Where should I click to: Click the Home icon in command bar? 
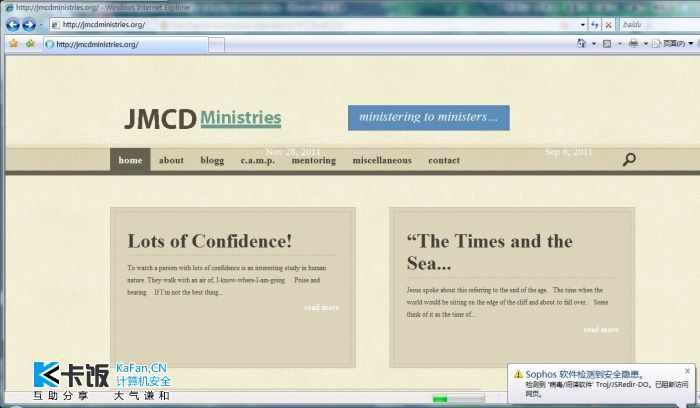(582, 44)
